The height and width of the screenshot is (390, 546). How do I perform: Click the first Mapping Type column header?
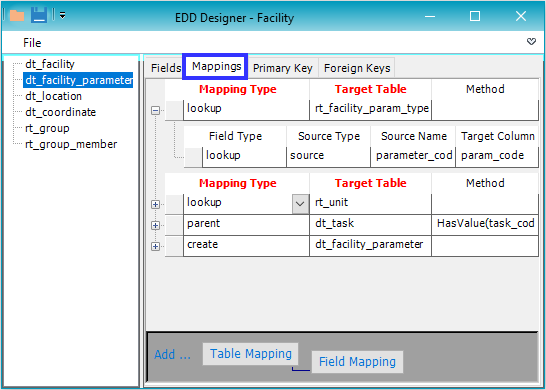237,89
